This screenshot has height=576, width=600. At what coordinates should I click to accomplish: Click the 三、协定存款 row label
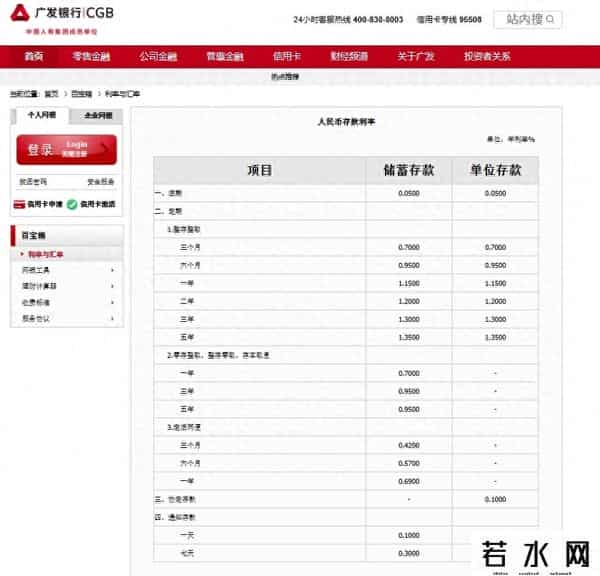pos(175,499)
